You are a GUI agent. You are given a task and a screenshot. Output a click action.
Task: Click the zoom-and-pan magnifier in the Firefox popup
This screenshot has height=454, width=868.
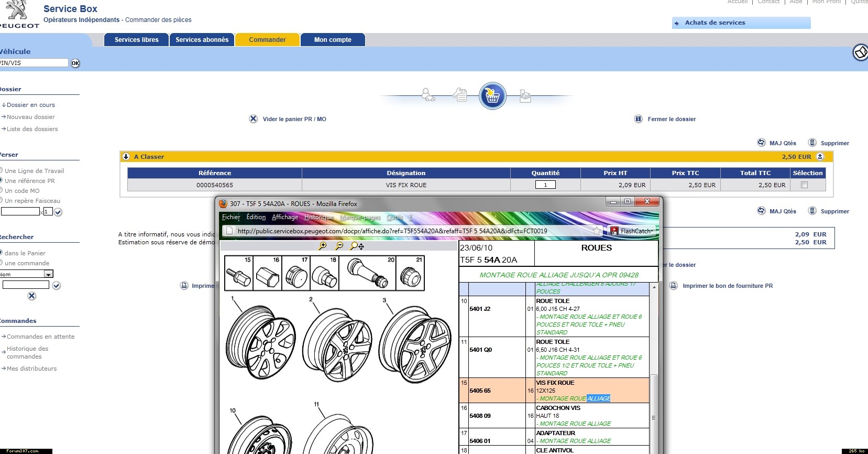click(x=357, y=246)
